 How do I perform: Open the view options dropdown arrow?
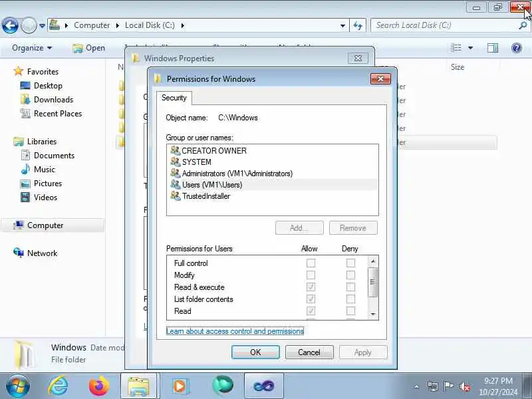[470, 48]
